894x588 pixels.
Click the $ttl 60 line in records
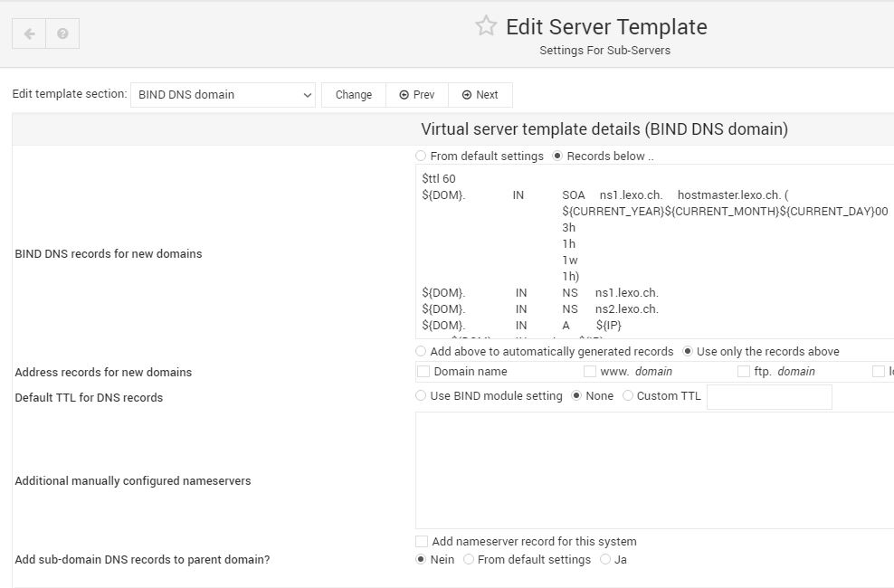(439, 178)
